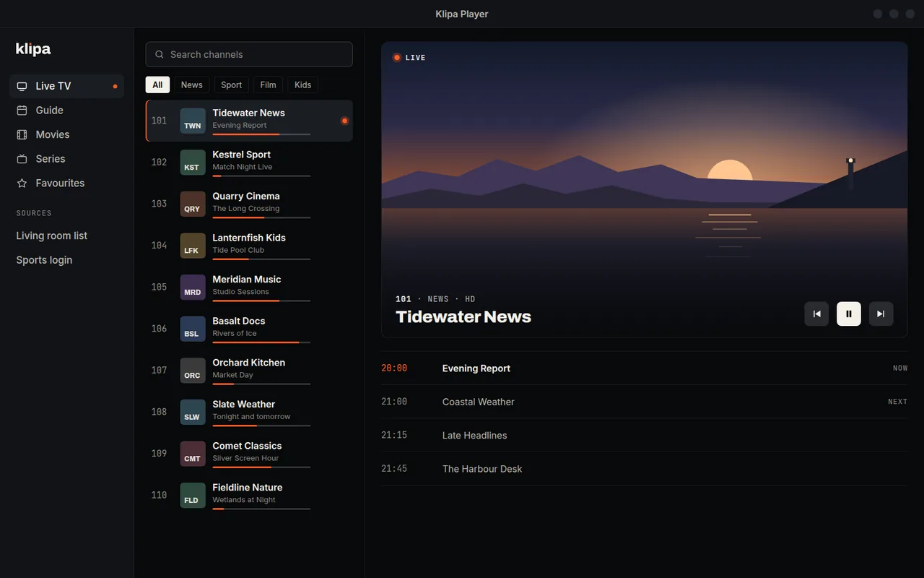Select Quarry Cinema channel title

[246, 196]
